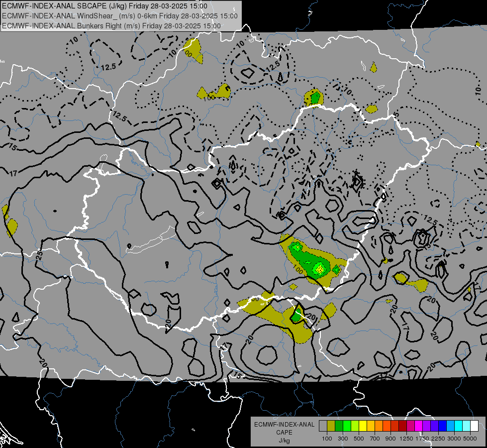Click the 700 legend tick label
Image resolution: width=487 pixels, height=448 pixels.
click(375, 439)
